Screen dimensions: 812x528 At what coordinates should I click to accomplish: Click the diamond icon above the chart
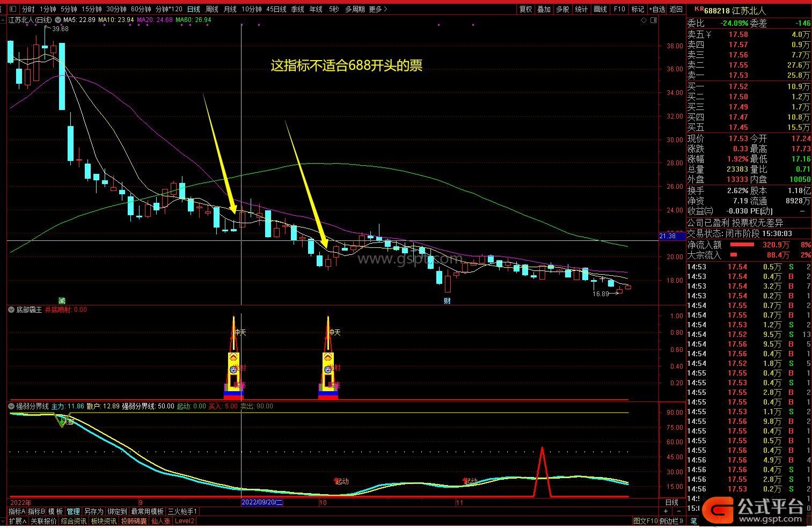click(x=644, y=20)
